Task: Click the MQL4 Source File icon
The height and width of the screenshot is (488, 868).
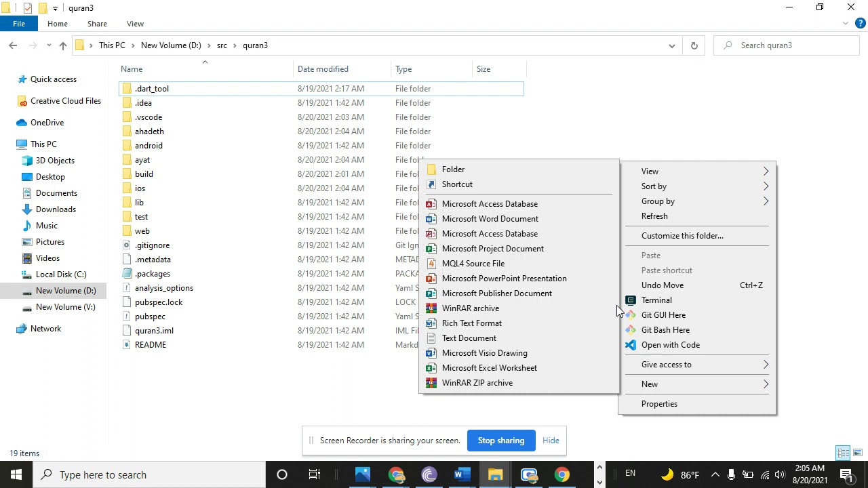Action: click(431, 264)
